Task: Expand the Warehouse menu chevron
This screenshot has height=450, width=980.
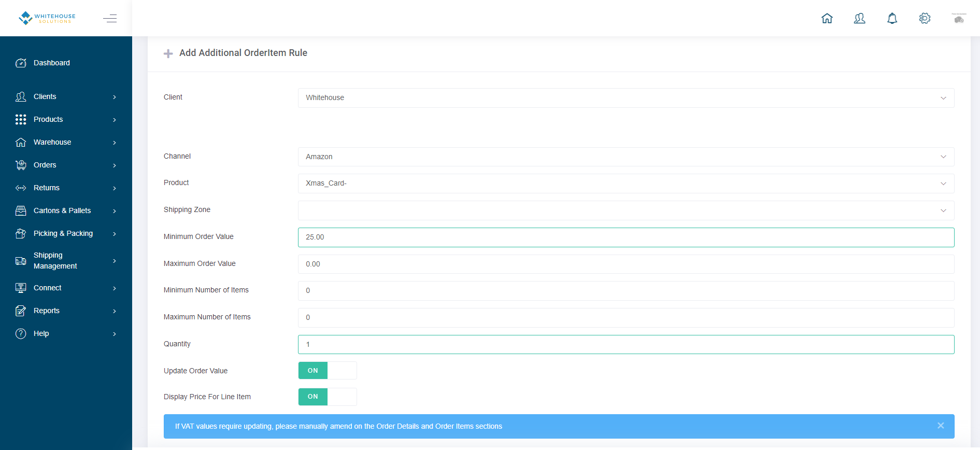Action: point(115,143)
